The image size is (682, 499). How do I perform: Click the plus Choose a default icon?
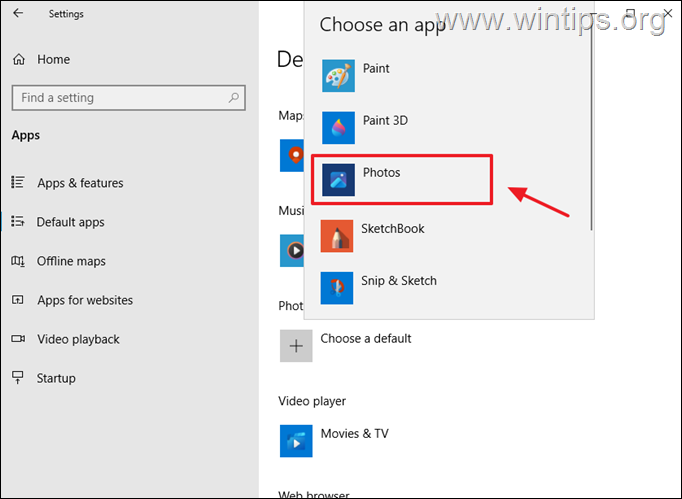coord(296,346)
